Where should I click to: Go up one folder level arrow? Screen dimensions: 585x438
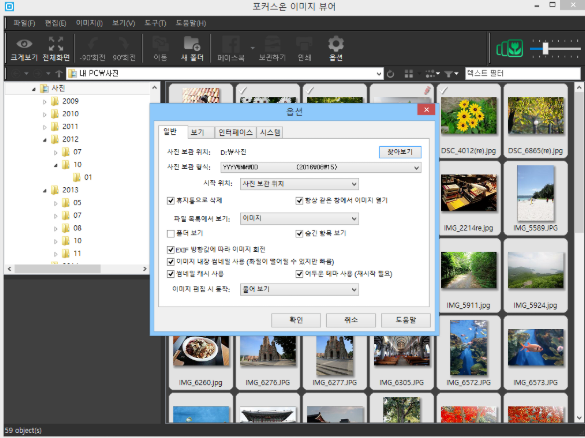point(59,73)
